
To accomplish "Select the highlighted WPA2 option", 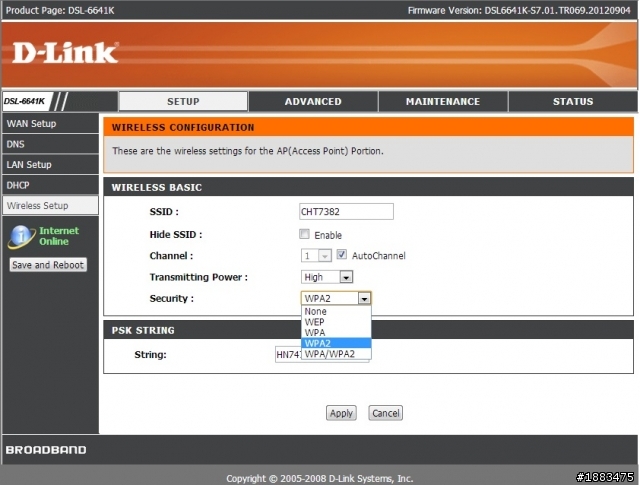I will click(x=336, y=343).
